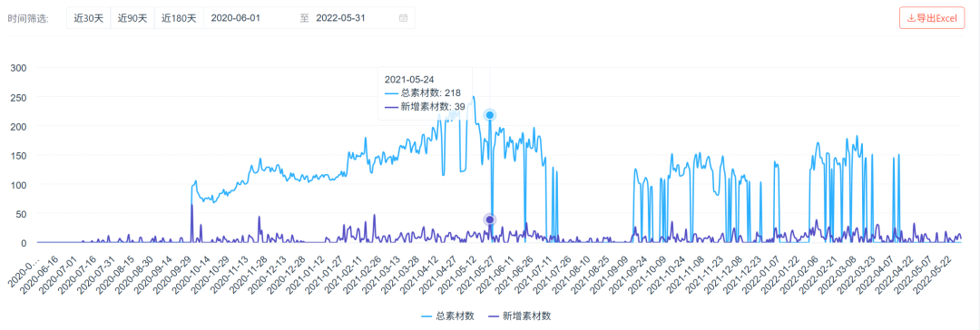Screen dimensions: 980x330
Task: Click the 300 y-axis value
Action: click(x=18, y=67)
